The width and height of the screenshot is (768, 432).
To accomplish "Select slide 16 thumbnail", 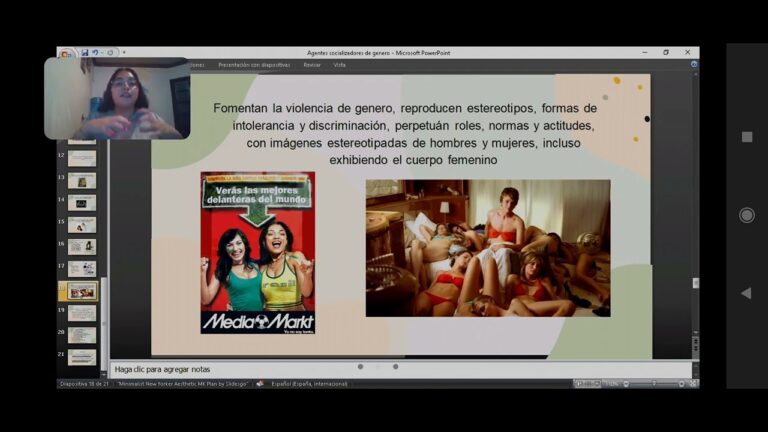I will tap(82, 247).
